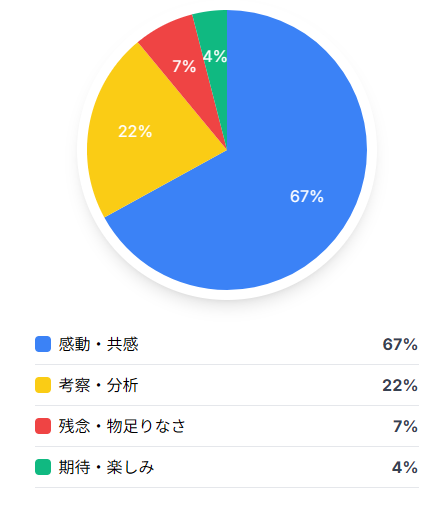Select the red swatch beside 残念・物足りなさ
The height and width of the screenshot is (506, 447).
[x=43, y=426]
